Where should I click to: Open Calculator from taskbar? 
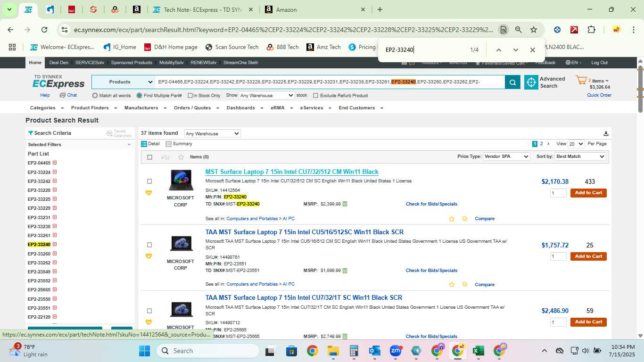tap(354, 351)
